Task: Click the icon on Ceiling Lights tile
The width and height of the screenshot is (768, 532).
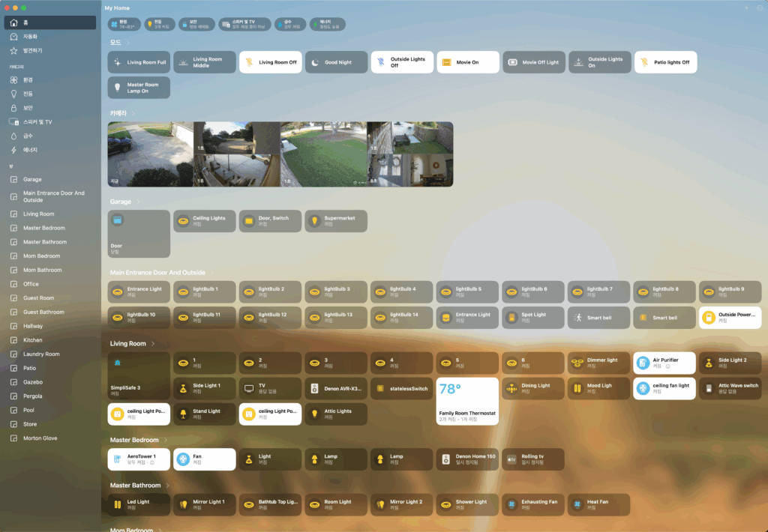Action: pos(183,221)
